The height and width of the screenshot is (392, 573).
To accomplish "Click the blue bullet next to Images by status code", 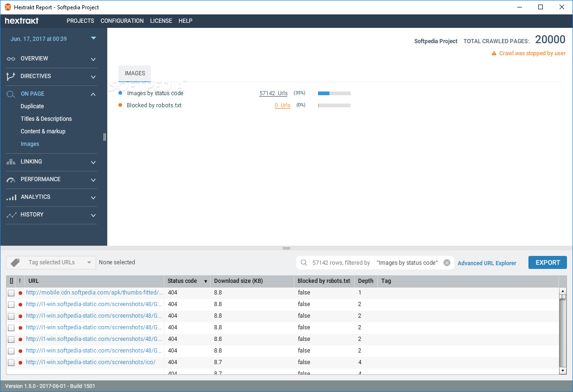I will (x=121, y=93).
